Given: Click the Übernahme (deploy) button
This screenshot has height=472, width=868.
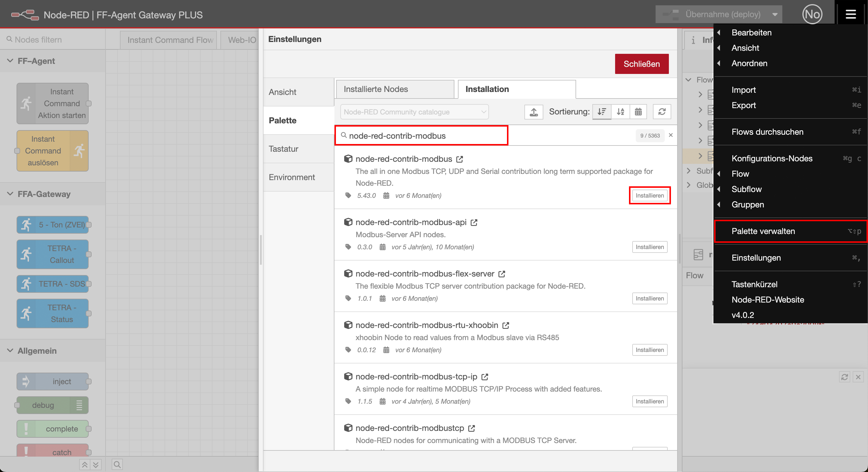Looking at the screenshot, I should 711,14.
